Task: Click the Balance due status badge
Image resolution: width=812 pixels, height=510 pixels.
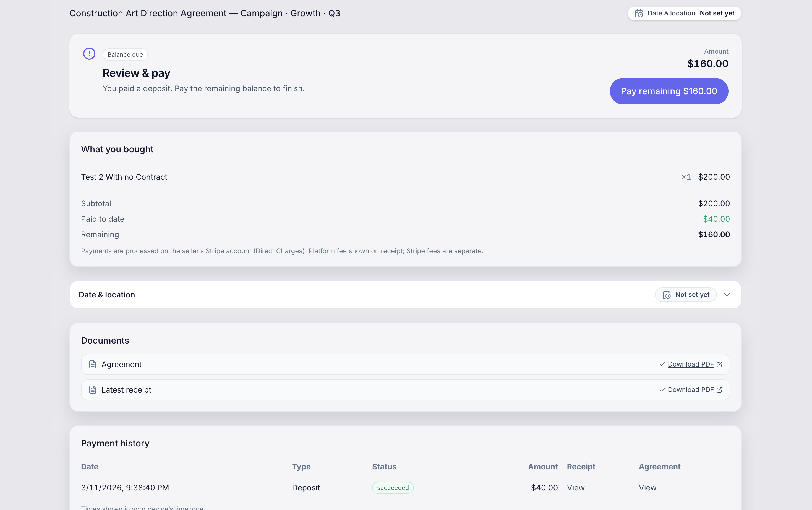Action: click(125, 55)
